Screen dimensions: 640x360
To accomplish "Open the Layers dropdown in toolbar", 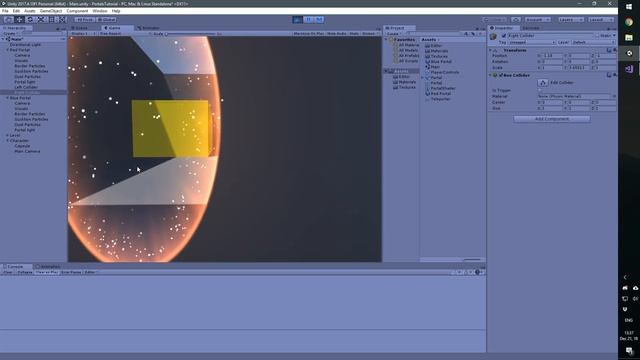I will point(571,20).
